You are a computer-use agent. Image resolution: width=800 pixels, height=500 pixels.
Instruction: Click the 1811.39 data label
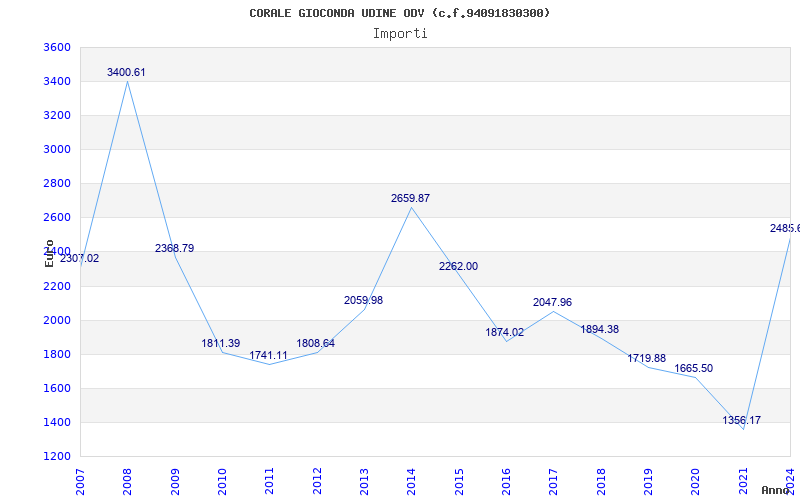tap(220, 343)
